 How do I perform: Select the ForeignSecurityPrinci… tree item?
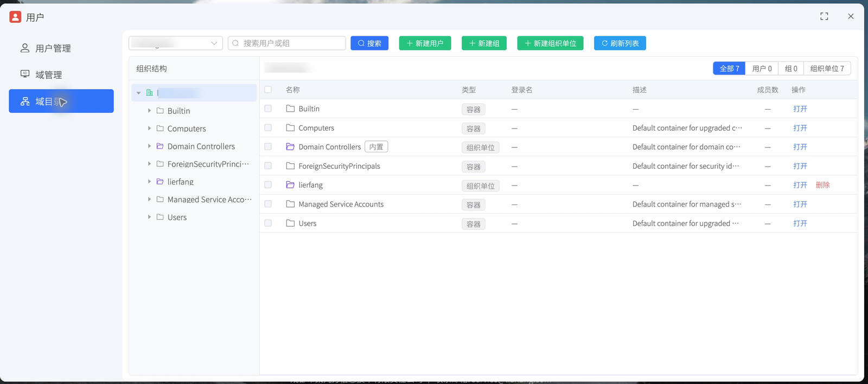(x=194, y=164)
